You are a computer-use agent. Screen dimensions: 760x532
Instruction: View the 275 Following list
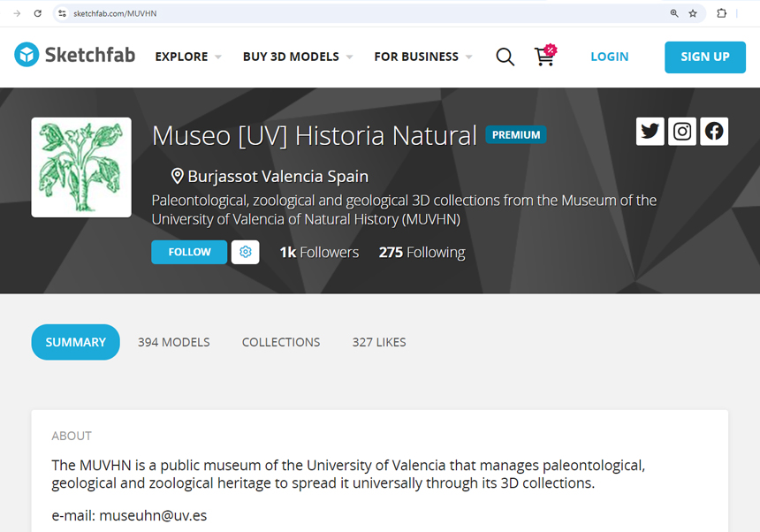422,252
